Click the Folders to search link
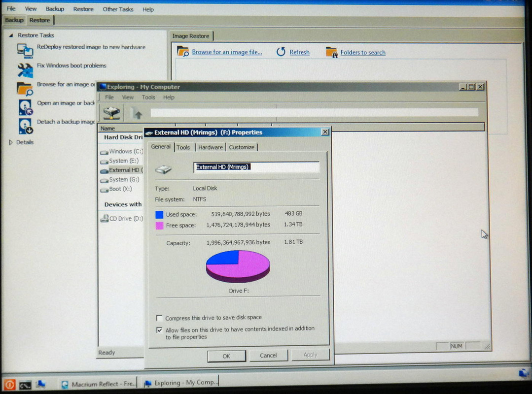 point(363,53)
